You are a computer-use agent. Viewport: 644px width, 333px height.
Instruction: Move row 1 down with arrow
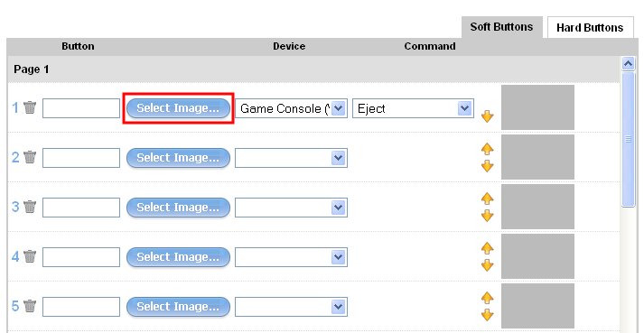click(487, 116)
